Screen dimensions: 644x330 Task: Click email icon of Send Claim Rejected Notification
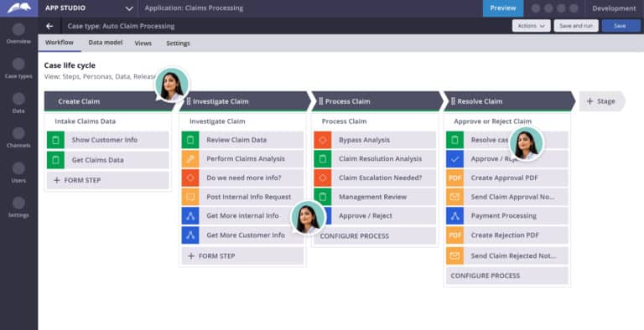click(x=454, y=255)
